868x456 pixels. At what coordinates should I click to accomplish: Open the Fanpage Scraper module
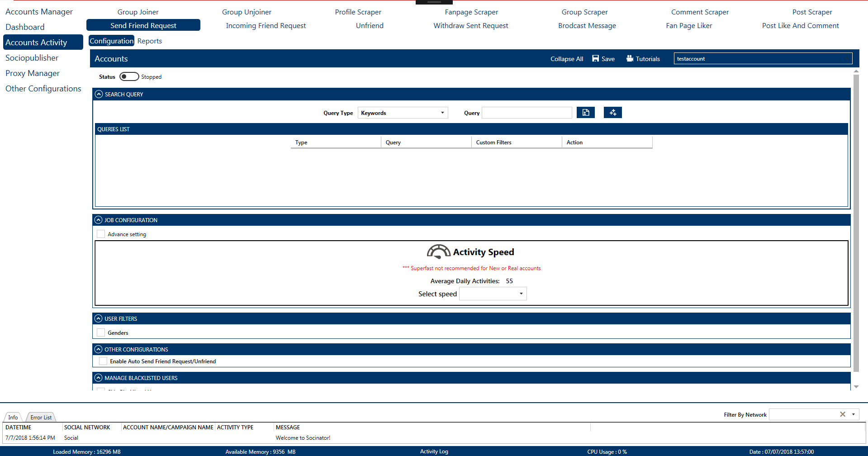pyautogui.click(x=471, y=12)
